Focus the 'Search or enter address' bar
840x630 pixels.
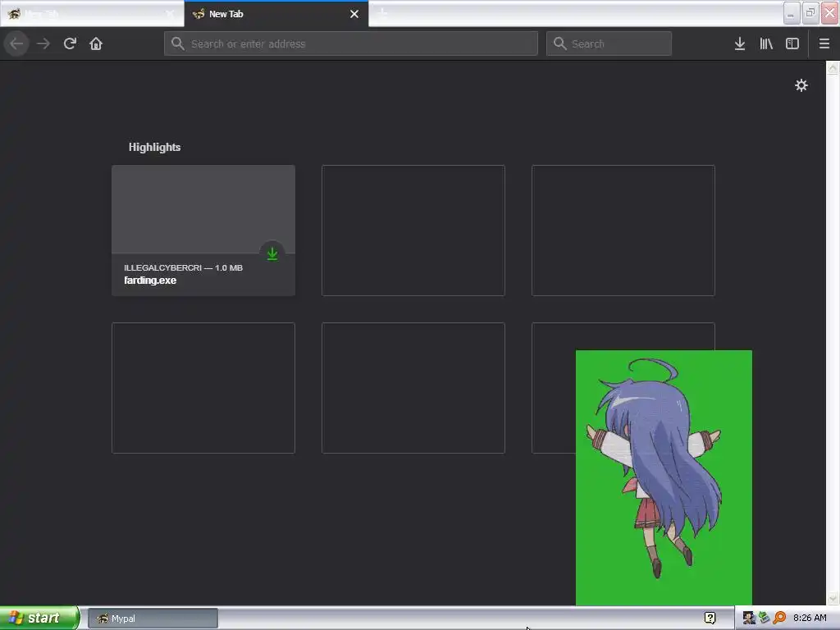click(351, 43)
